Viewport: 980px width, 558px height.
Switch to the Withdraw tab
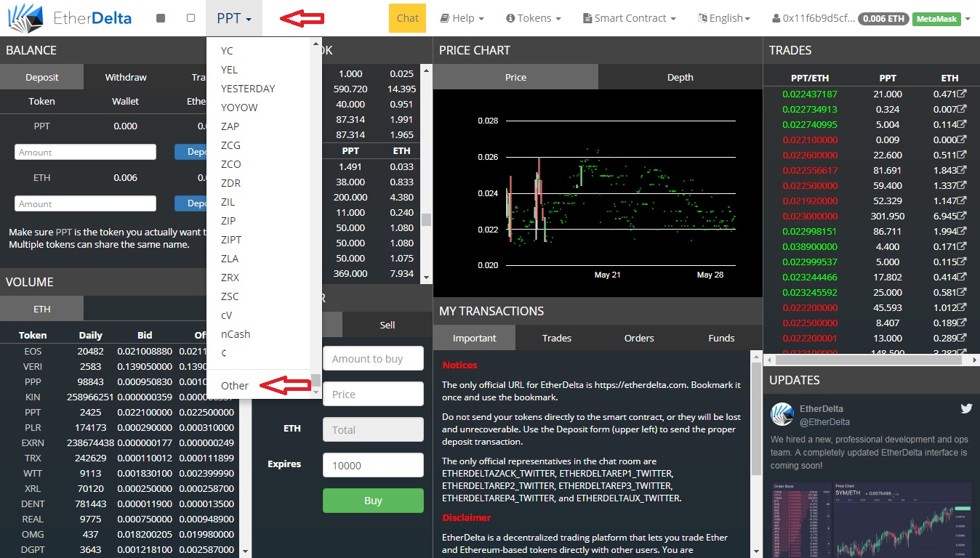126,77
